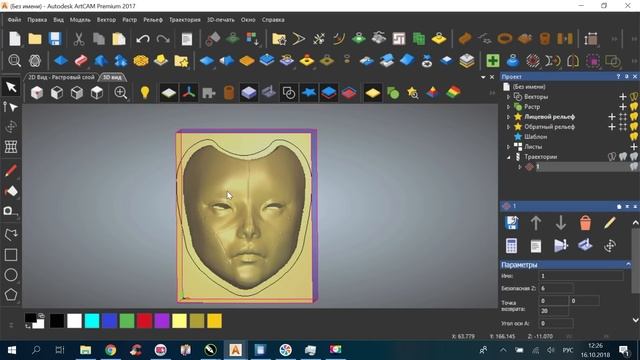Click the New Model file icon
This screenshot has height=360, width=640.
tap(15, 39)
